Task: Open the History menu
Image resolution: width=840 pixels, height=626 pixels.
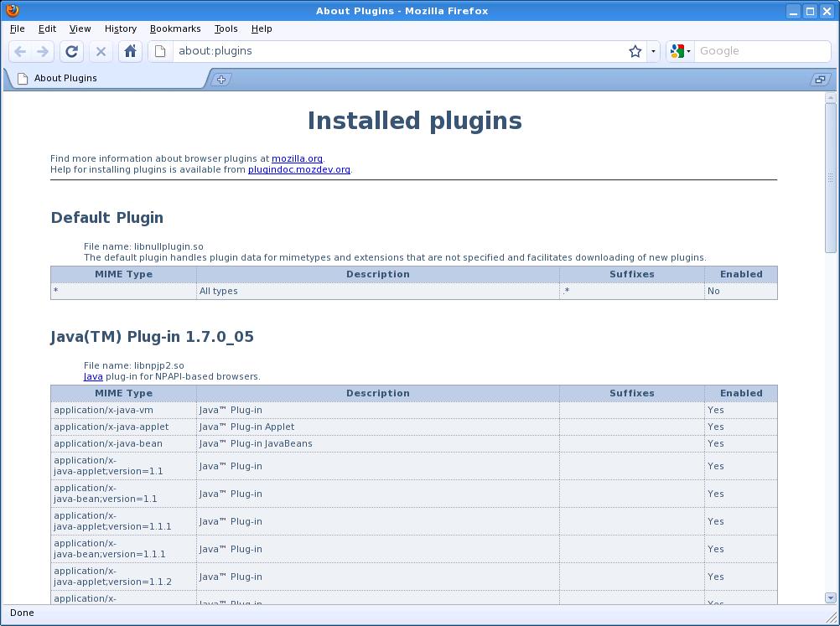Action: 121,29
